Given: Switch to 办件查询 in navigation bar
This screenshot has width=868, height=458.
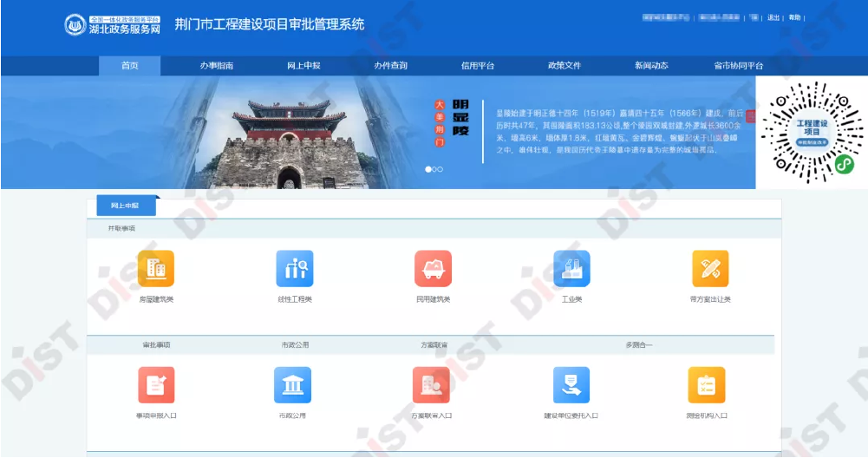Looking at the screenshot, I should (390, 66).
